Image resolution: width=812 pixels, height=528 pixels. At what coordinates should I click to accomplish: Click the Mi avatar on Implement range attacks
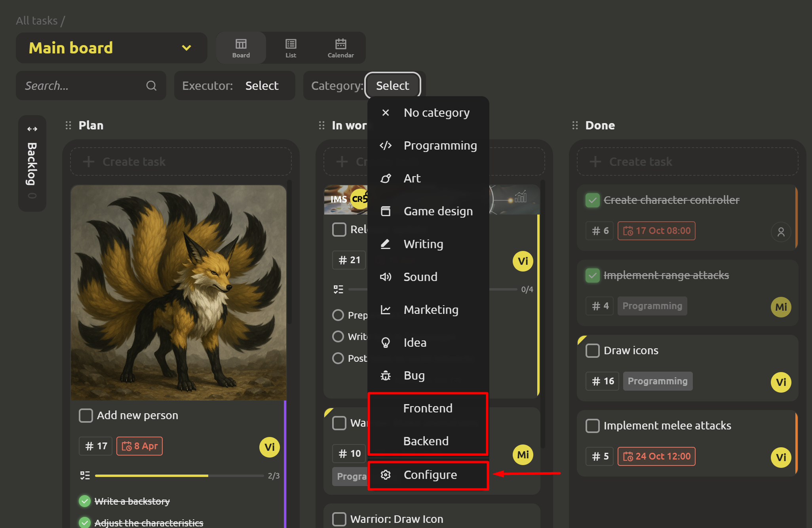781,307
